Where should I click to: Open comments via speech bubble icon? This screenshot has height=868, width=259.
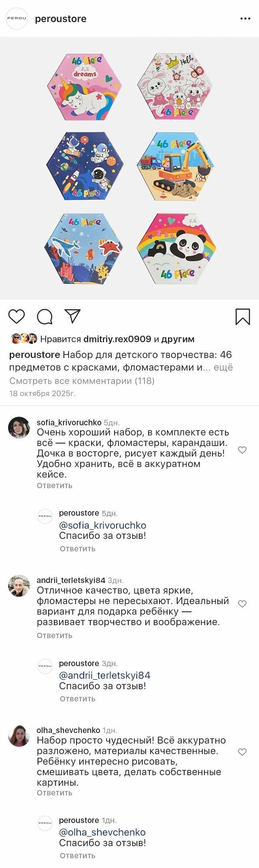click(45, 317)
